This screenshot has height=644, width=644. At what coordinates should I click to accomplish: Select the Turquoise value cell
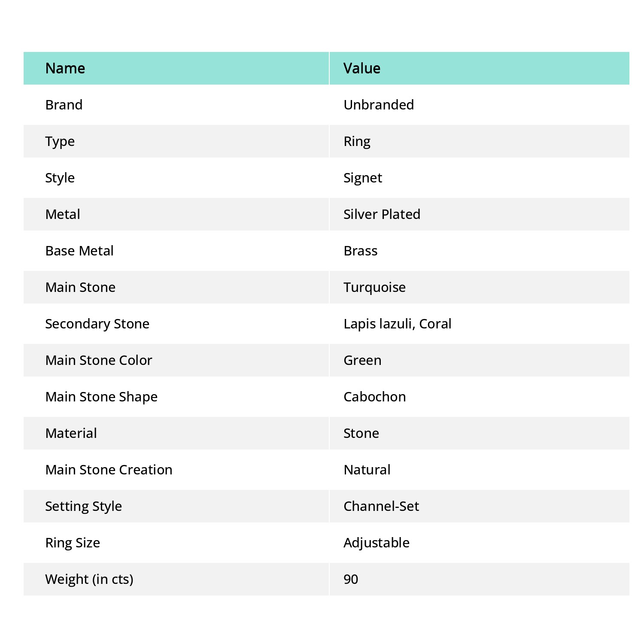pyautogui.click(x=374, y=287)
